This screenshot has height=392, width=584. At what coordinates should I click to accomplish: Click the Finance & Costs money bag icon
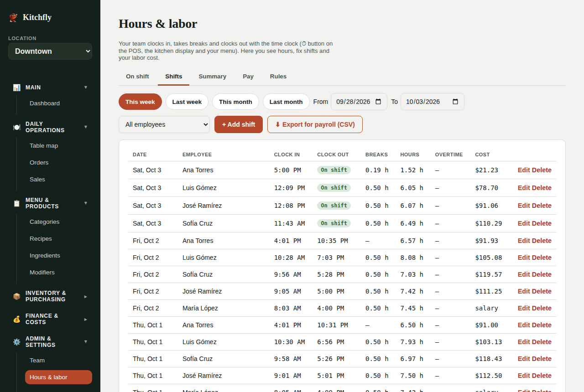point(17,319)
